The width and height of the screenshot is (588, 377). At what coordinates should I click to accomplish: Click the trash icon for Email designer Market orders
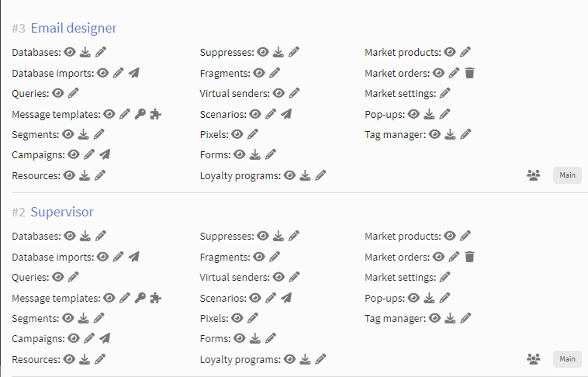coord(469,73)
